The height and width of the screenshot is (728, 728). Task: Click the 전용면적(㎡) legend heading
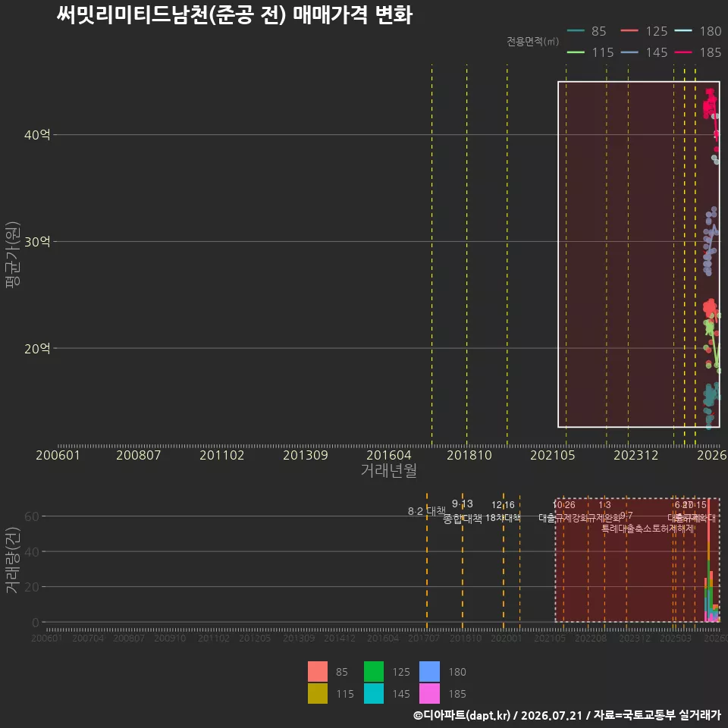(532, 41)
